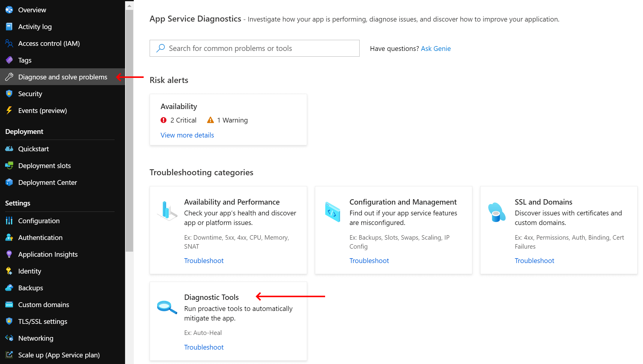Troubleshoot Diagnostic Tools issues
Viewport: 643px width, 364px height.
[204, 347]
